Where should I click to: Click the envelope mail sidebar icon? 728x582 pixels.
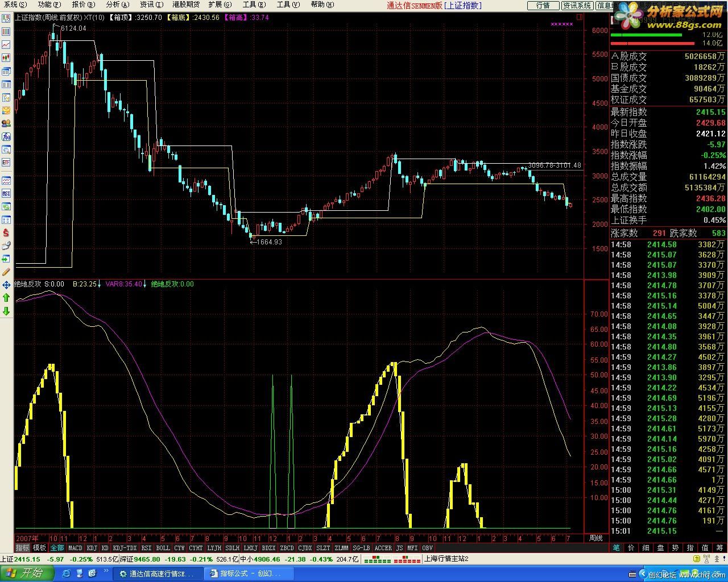6,110
